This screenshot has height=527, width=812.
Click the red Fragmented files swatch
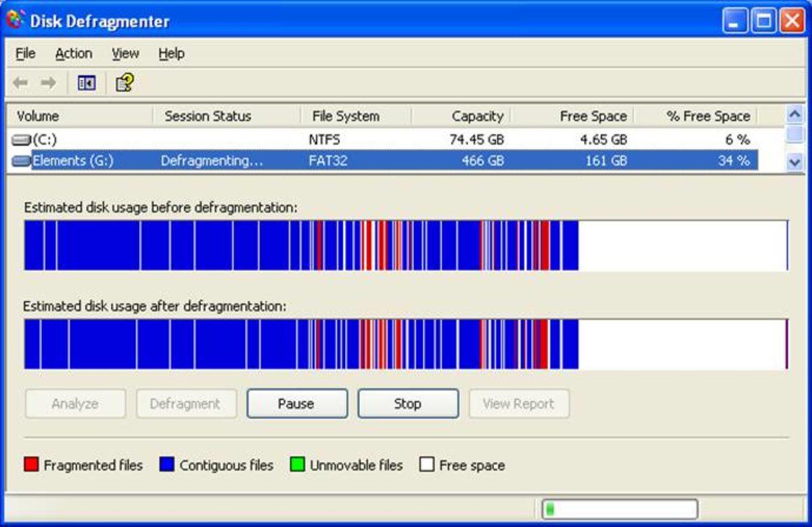[31, 465]
